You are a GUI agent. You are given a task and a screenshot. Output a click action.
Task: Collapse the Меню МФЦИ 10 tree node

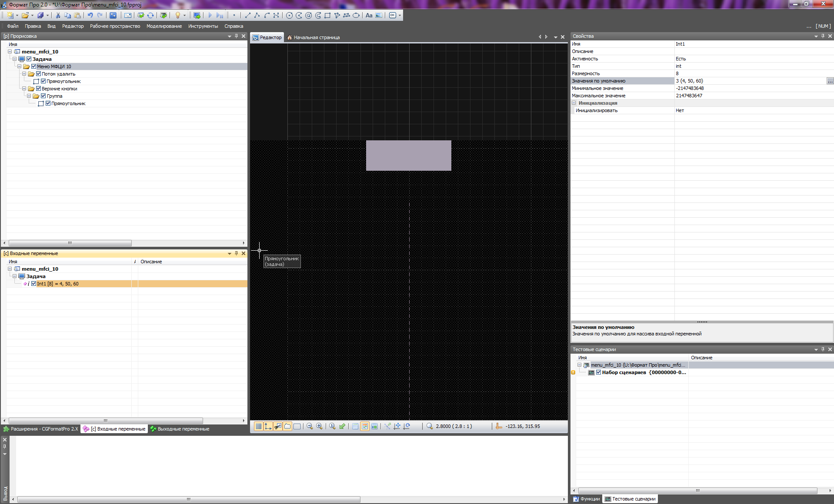[19, 66]
